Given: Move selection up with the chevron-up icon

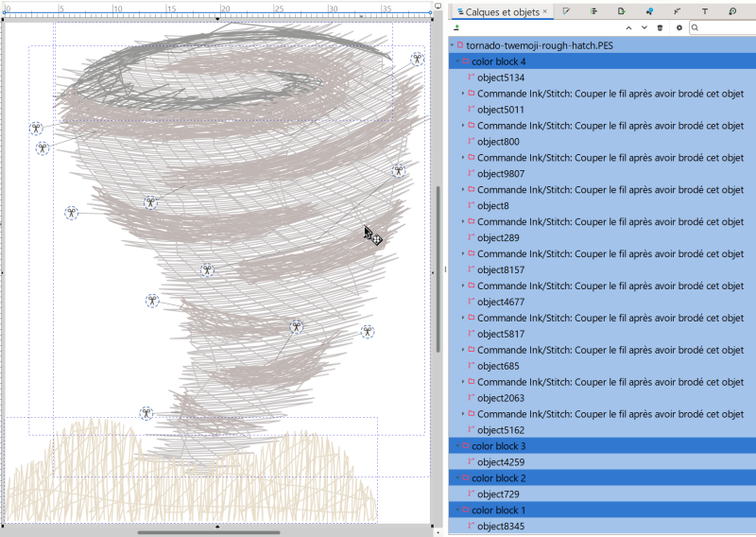Looking at the screenshot, I should pos(628,28).
